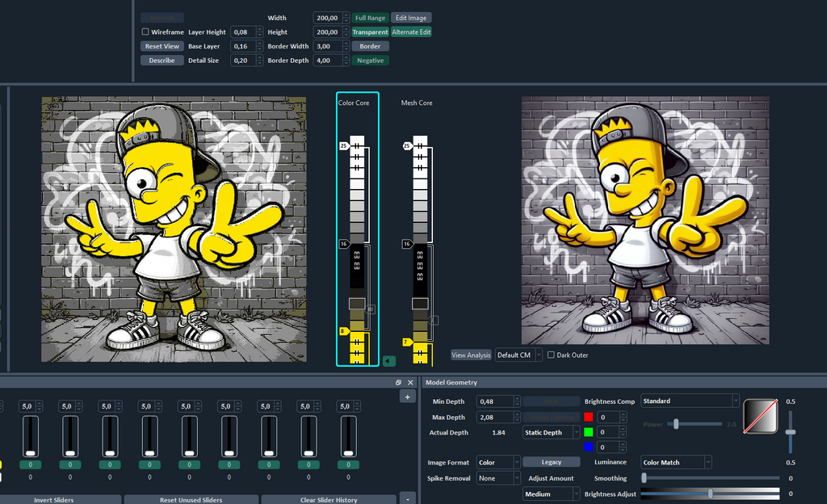The height and width of the screenshot is (504, 827).
Task: Float the slider panel with the undock icon
Action: [x=398, y=383]
